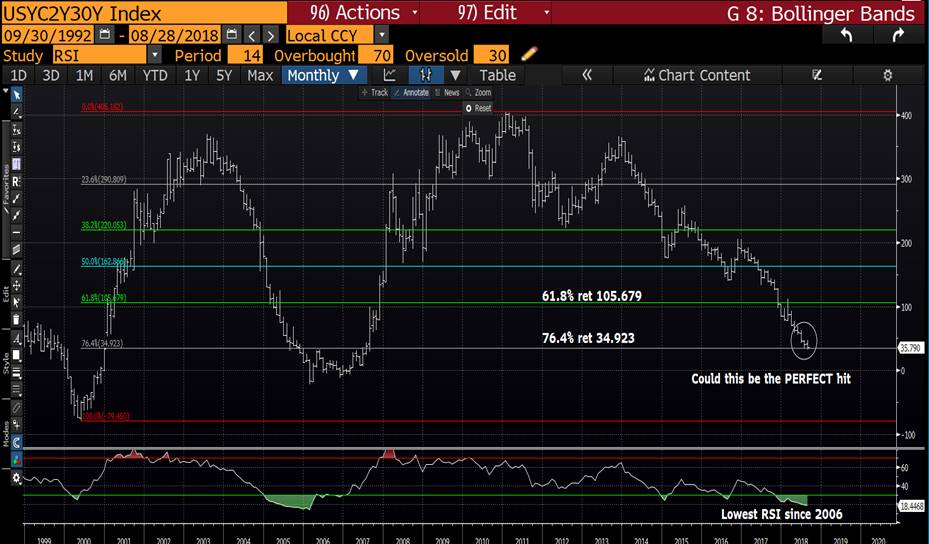Click the move annotation crosshair tool
This screenshot has width=929, height=544.
(x=17, y=286)
